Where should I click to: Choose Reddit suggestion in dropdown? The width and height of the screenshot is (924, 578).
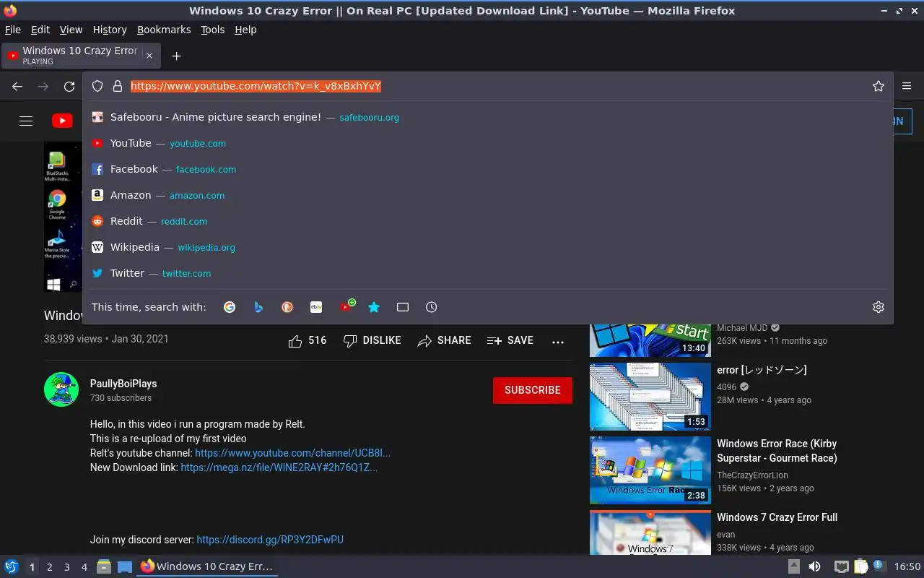pos(488,221)
